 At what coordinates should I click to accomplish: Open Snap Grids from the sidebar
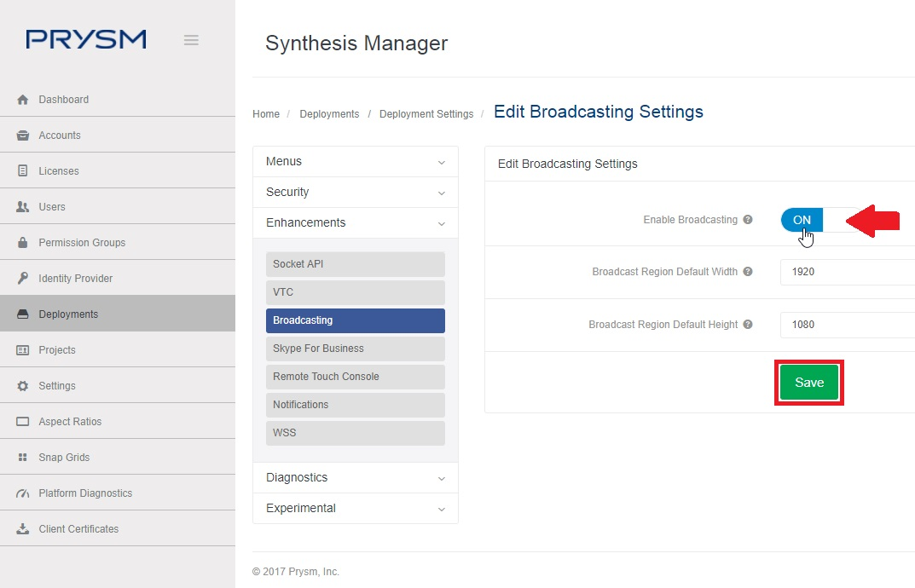coord(118,457)
